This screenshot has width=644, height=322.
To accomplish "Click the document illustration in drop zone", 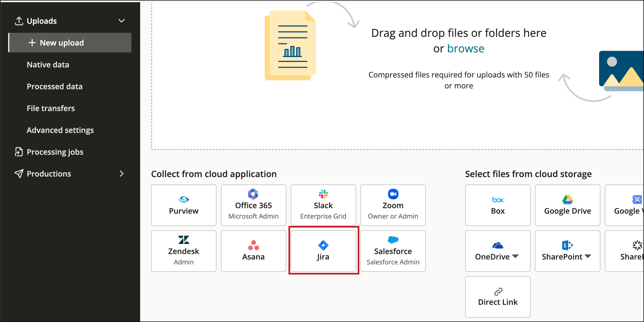I will pyautogui.click(x=290, y=45).
